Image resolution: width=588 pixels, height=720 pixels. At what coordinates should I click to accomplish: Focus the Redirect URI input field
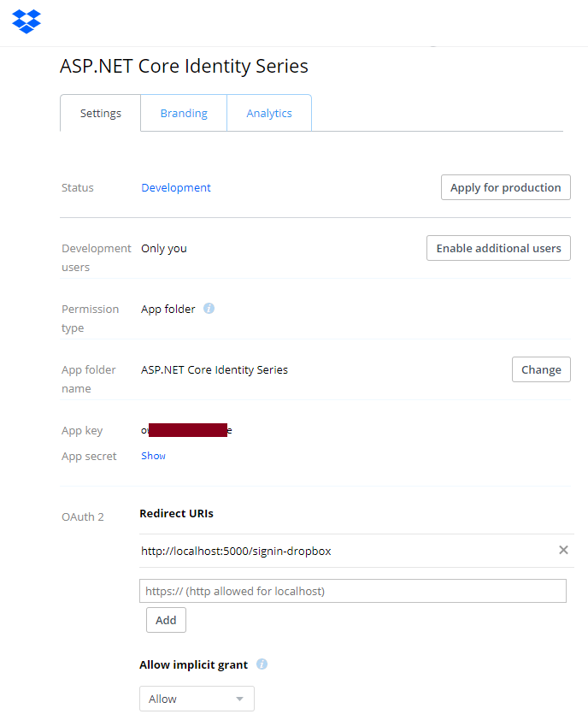tap(352, 591)
